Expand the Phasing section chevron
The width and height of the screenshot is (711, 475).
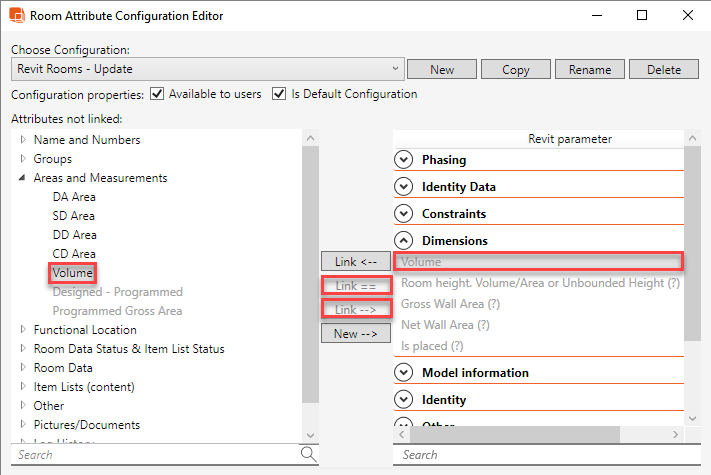[404, 160]
